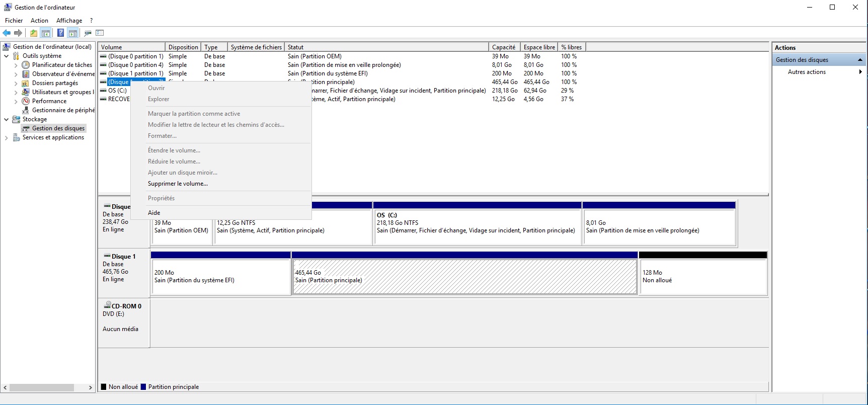This screenshot has height=405, width=868.
Task: Click drive icon of (Disque 0 partition 1) row
Action: point(103,56)
